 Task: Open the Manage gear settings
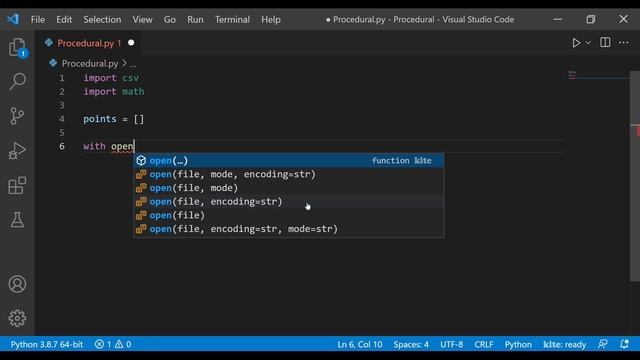point(17,318)
